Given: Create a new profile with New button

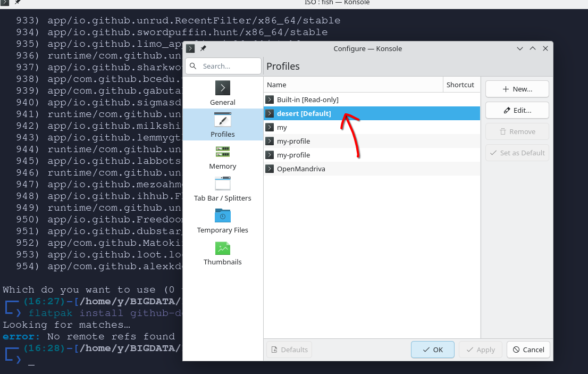Looking at the screenshot, I should (517, 89).
